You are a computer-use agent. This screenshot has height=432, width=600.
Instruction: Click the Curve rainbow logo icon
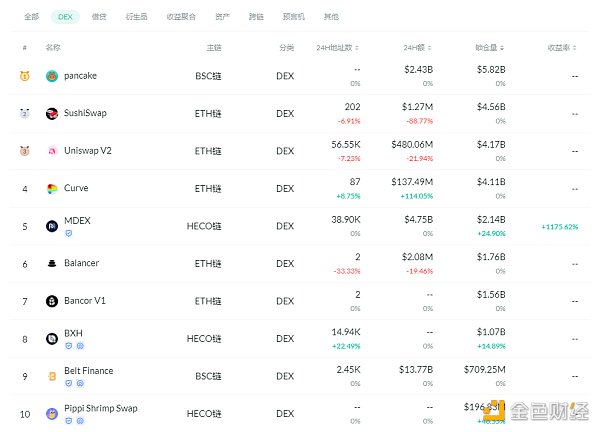[52, 189]
